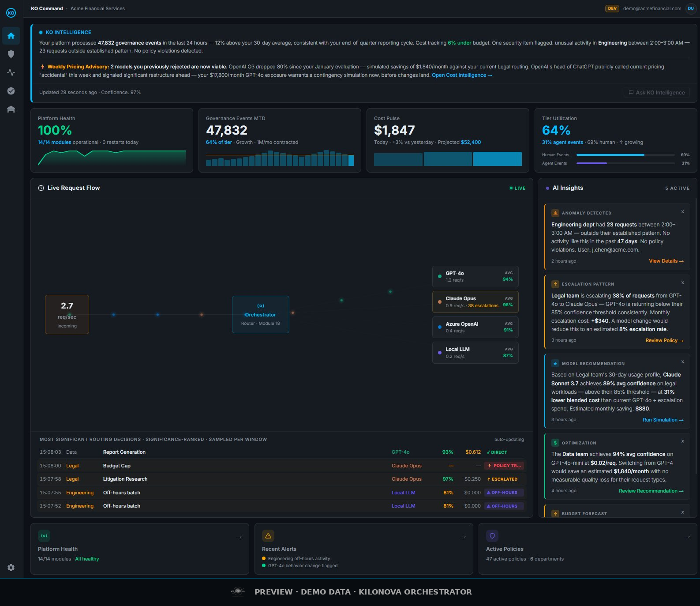Click the Escalation Pattern arrow icon
700x606 pixels.
555,284
